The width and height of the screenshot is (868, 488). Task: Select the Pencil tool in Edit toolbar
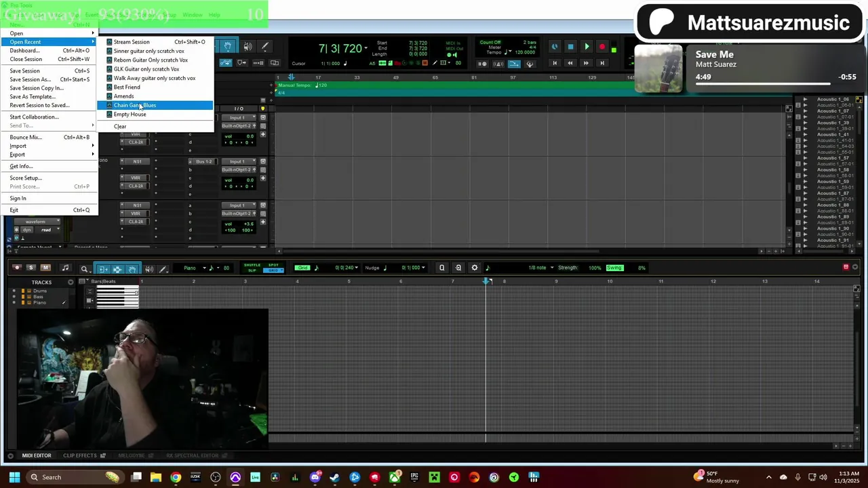click(265, 46)
